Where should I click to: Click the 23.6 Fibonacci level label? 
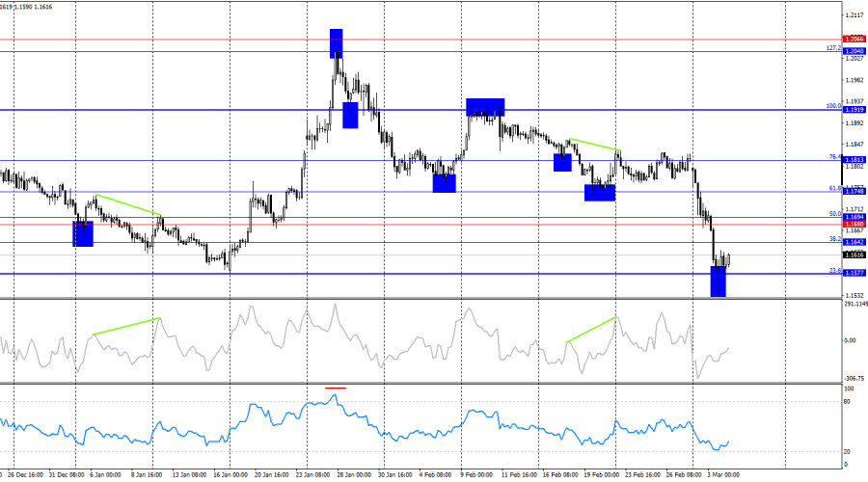tap(835, 271)
